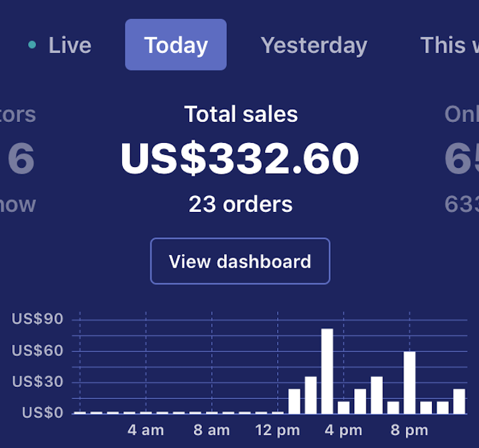
Task: Click the last bar in sales chart
Action: click(459, 401)
